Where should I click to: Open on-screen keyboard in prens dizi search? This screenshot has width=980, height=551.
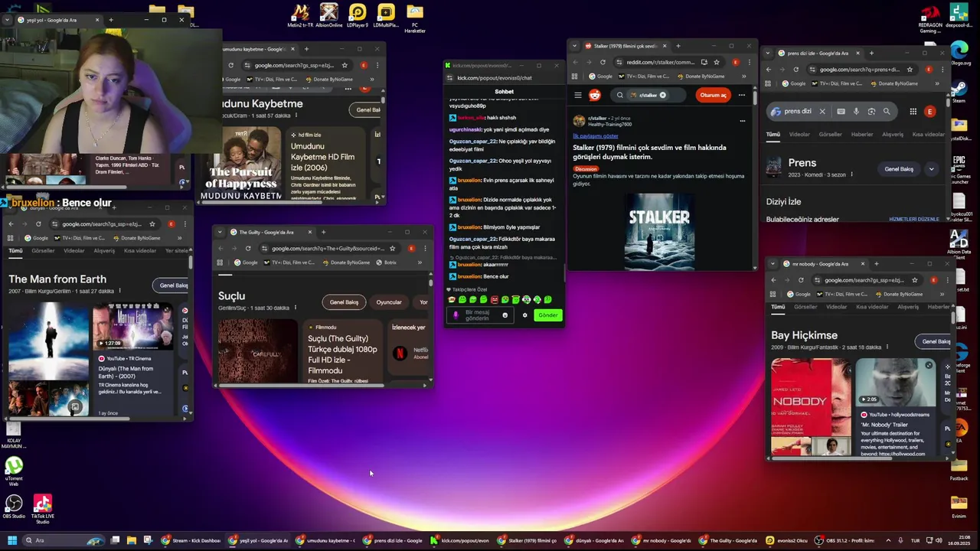(x=841, y=112)
